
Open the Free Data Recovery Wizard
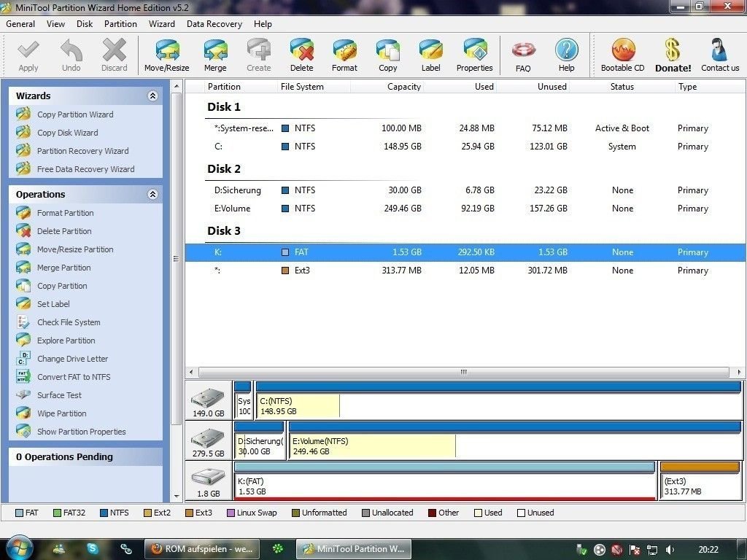point(86,169)
